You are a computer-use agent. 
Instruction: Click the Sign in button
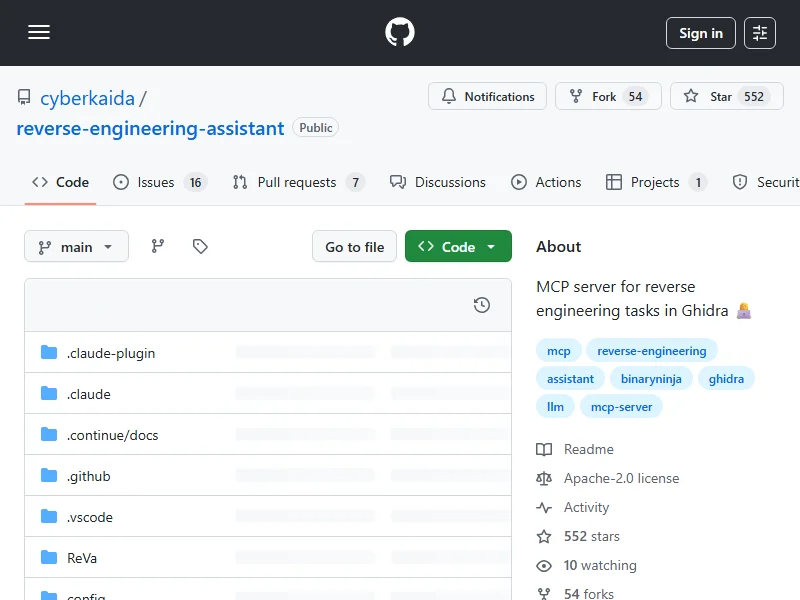[x=700, y=33]
